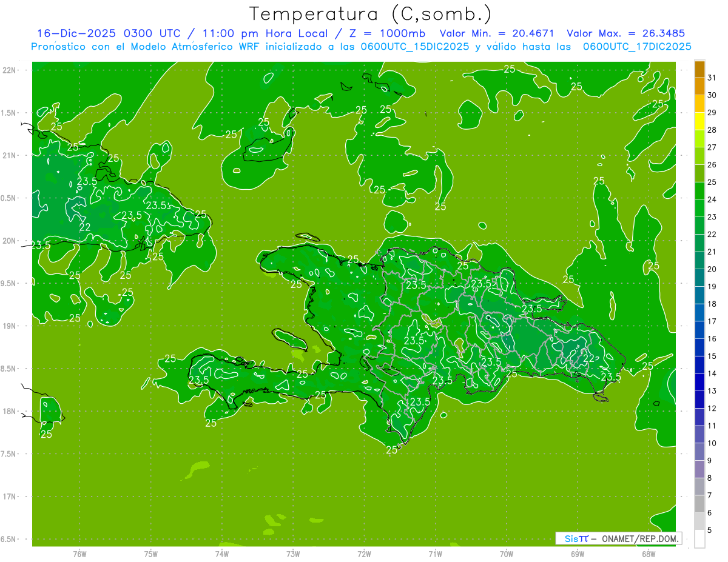Viewport: 728px width, 562px height.
Task: Click the legend value label "5"
Action: 710,530
